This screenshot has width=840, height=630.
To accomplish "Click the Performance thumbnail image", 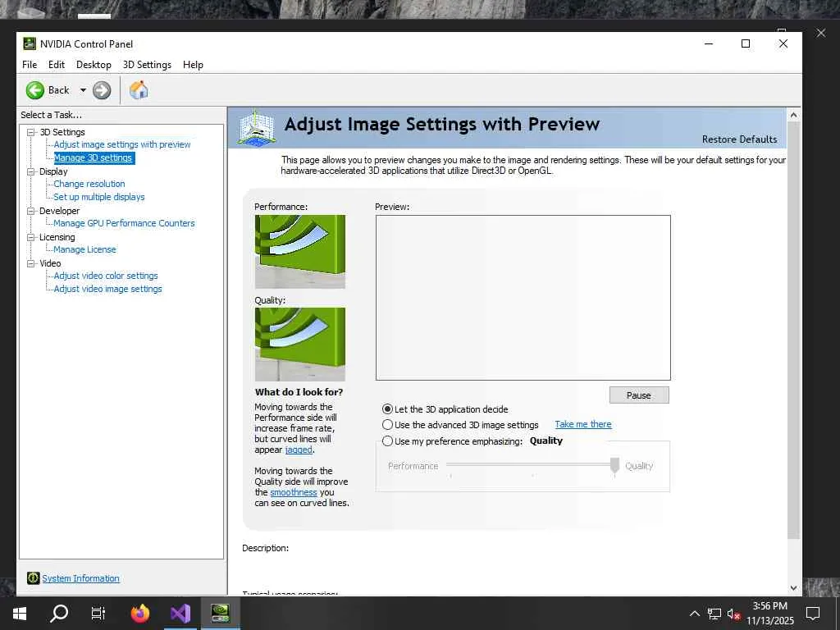I will tap(300, 252).
